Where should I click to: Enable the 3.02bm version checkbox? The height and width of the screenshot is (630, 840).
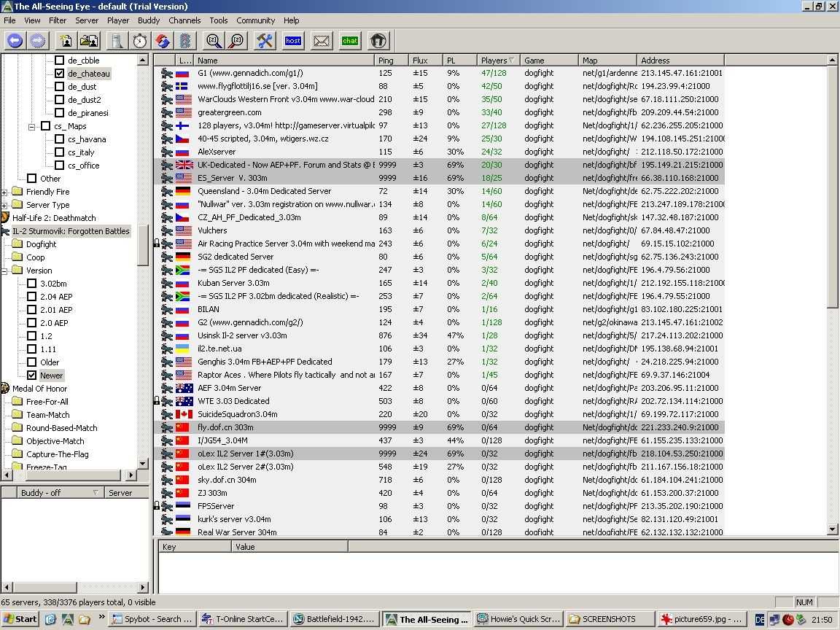[31, 284]
